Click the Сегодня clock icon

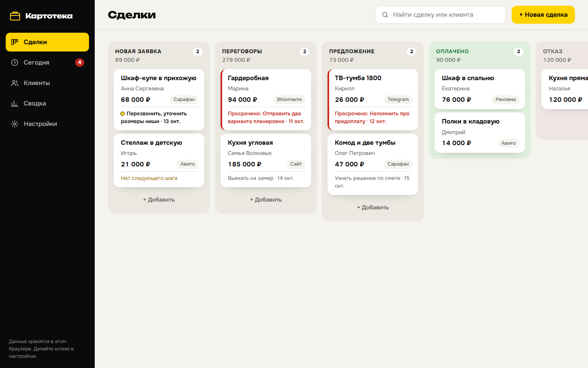15,63
